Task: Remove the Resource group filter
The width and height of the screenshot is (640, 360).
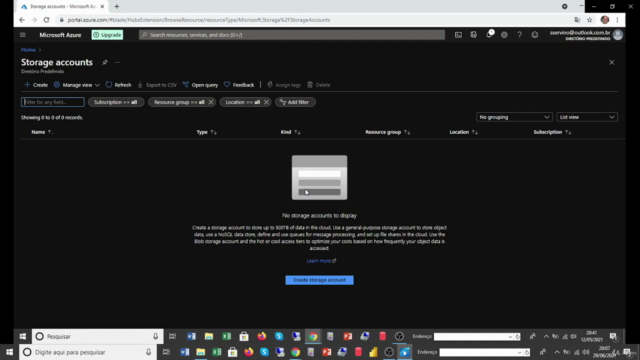Action: 211,102
